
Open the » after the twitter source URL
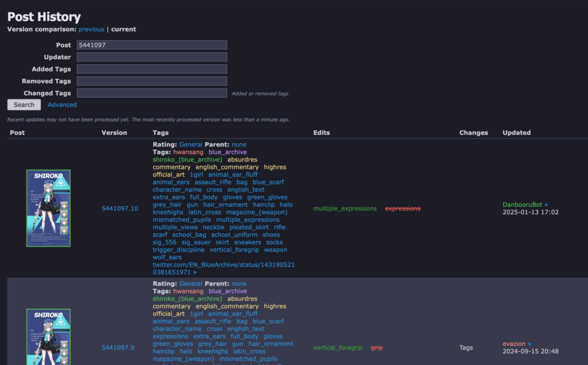(x=195, y=272)
